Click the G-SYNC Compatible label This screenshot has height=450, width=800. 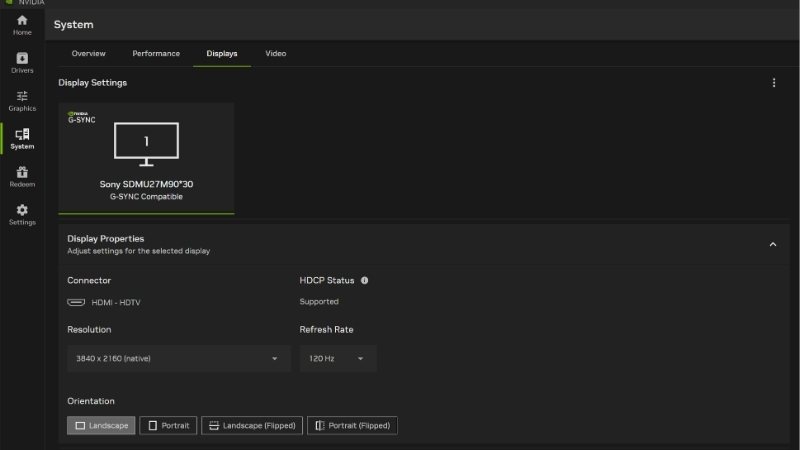[x=146, y=196]
